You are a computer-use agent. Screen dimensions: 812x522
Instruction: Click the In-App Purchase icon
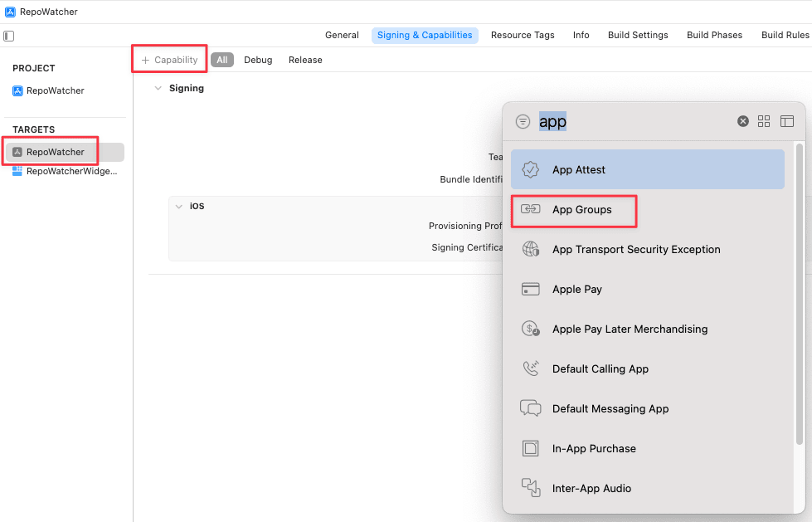(x=530, y=448)
